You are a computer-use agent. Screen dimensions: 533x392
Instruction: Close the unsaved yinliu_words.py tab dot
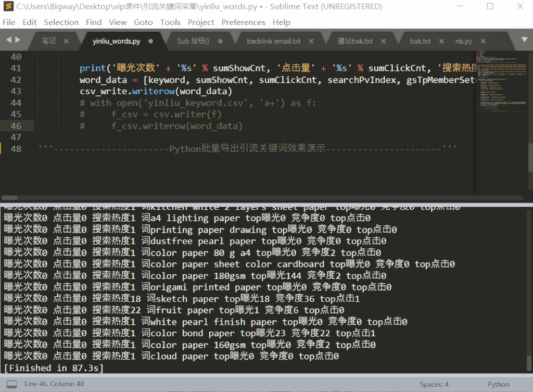coord(150,41)
